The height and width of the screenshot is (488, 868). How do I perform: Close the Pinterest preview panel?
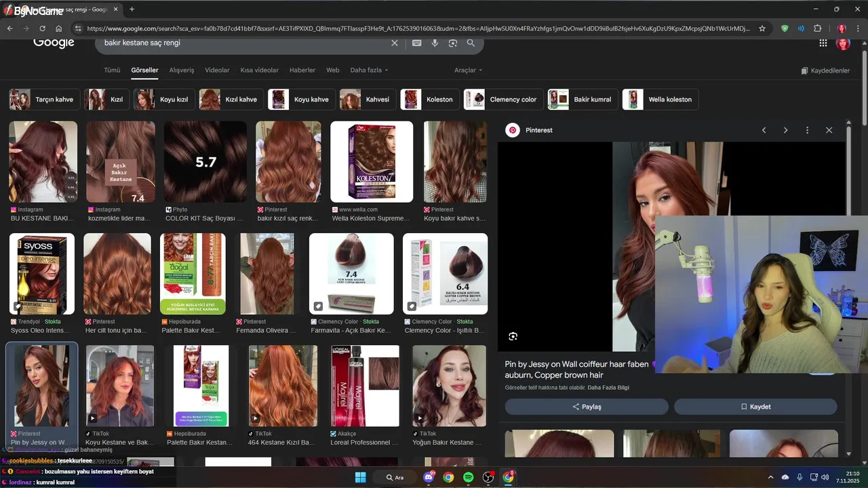click(829, 130)
